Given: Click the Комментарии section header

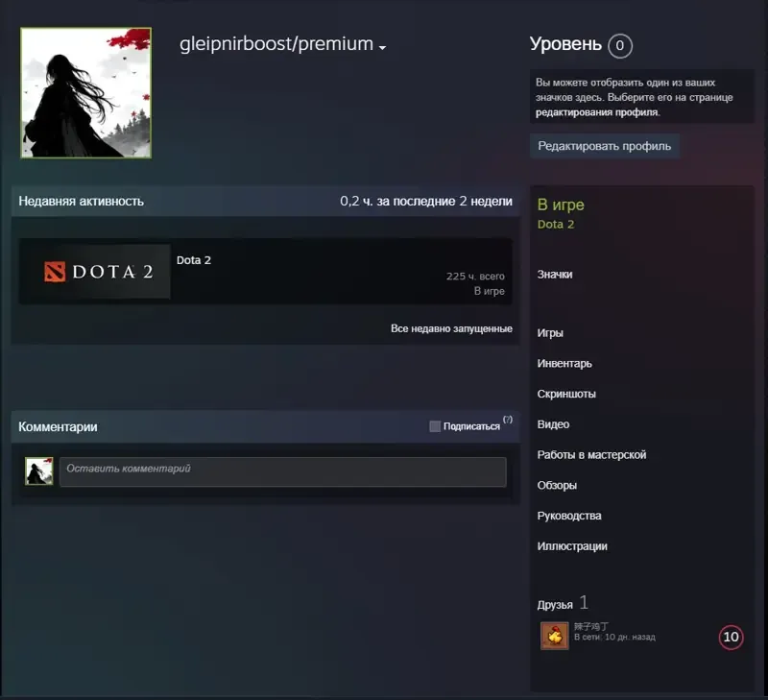Looking at the screenshot, I should pos(58,426).
